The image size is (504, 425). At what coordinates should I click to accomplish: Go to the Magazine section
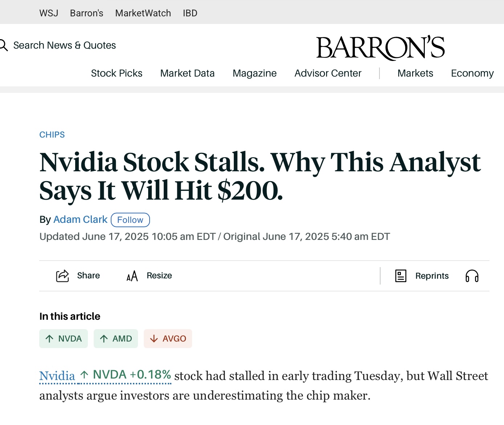point(255,73)
